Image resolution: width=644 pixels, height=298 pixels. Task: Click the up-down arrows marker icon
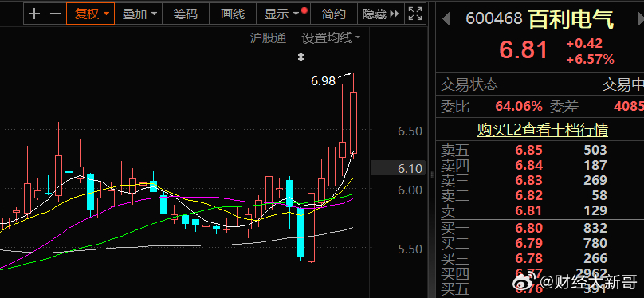pyautogui.click(x=300, y=57)
